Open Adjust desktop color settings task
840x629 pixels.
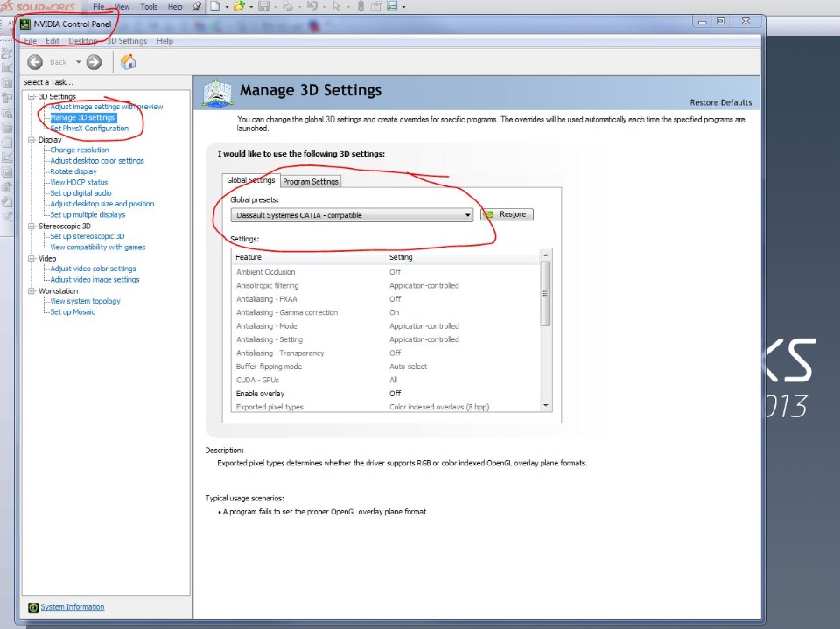pos(97,161)
